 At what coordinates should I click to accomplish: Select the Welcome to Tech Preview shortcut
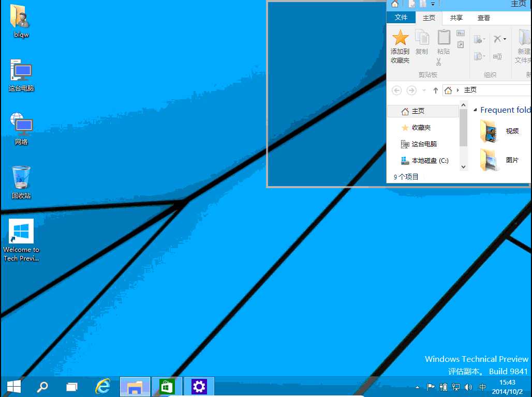[21, 240]
